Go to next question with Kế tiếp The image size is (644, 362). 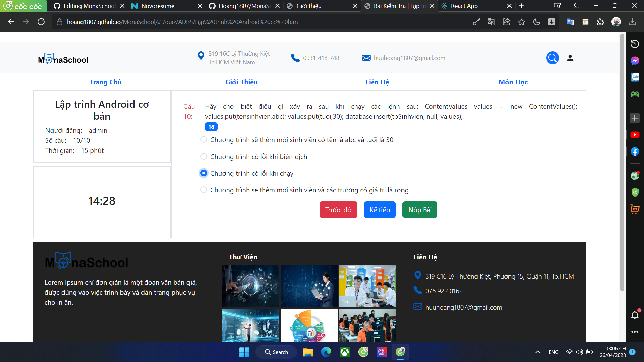(x=379, y=209)
